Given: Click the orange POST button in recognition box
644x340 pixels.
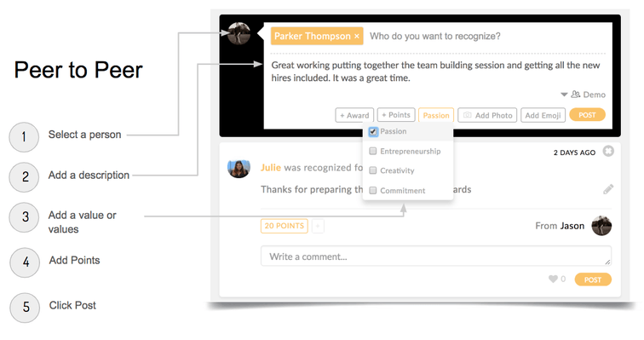Looking at the screenshot, I should pyautogui.click(x=587, y=115).
